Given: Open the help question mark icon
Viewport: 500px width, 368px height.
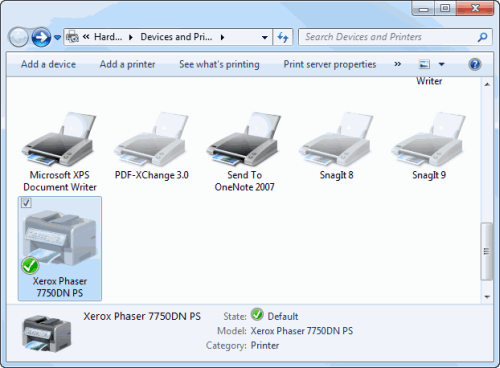Looking at the screenshot, I should (x=475, y=64).
